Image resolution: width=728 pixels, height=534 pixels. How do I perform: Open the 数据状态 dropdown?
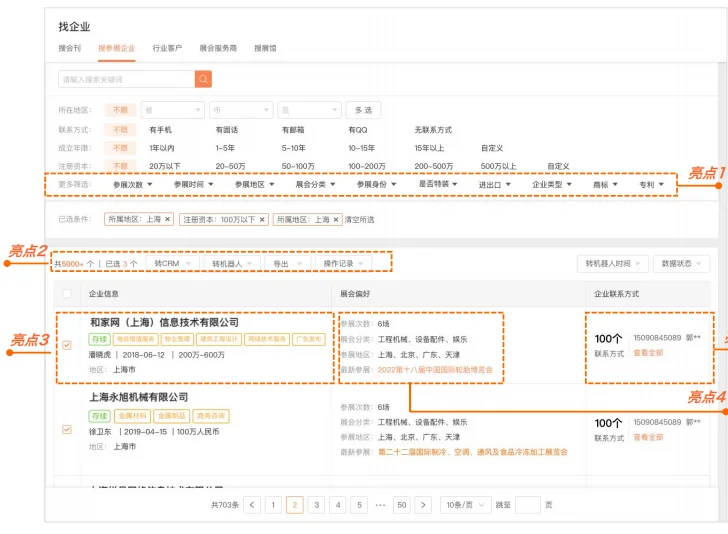(681, 263)
